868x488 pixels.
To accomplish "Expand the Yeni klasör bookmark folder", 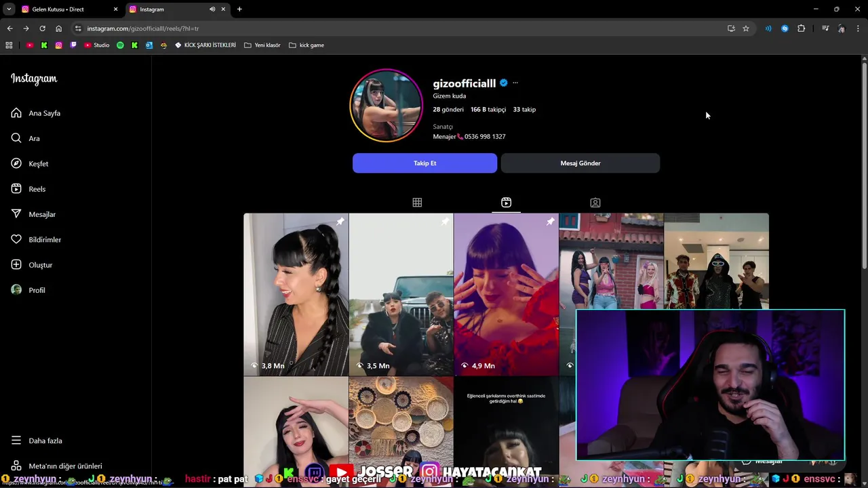I will pos(262,45).
